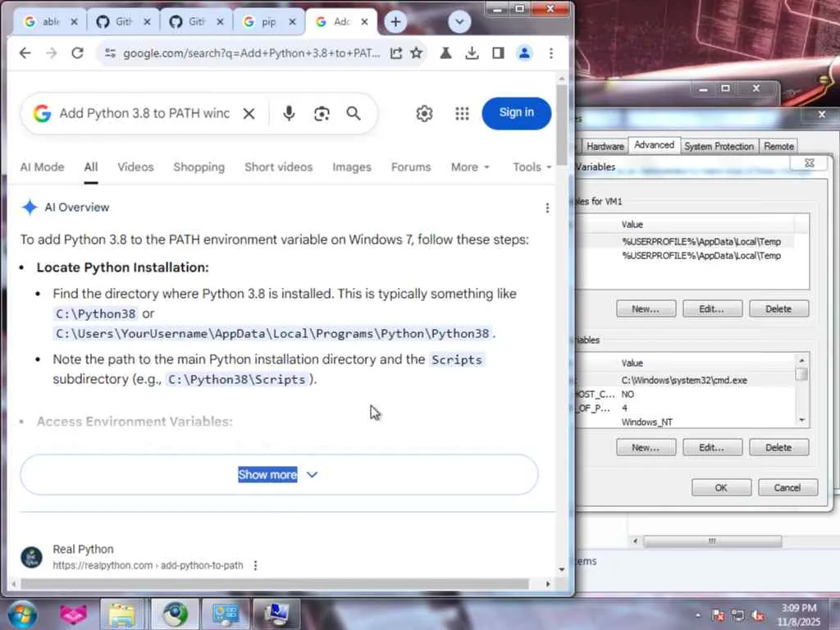Click the taskbar clock showing 3:09 PM

pos(799,614)
